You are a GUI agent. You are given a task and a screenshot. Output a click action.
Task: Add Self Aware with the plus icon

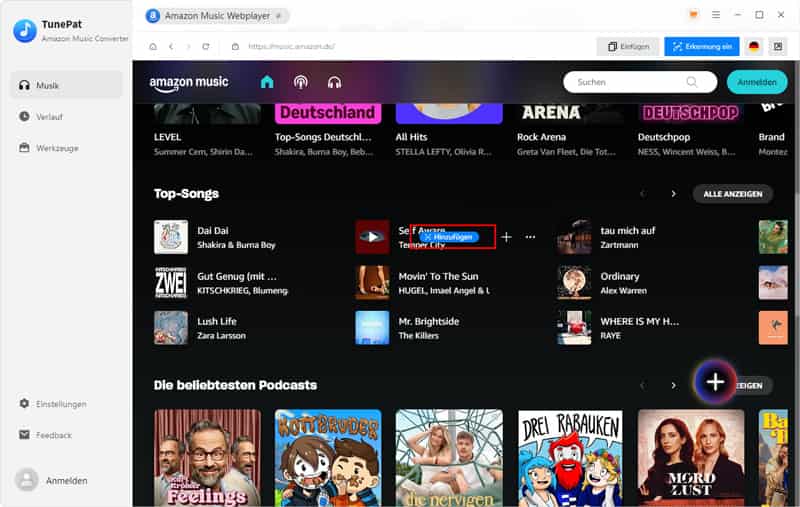tap(506, 237)
